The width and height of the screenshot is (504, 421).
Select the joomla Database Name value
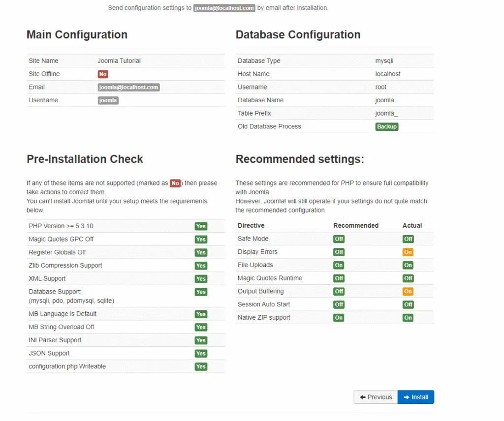pyautogui.click(x=384, y=100)
